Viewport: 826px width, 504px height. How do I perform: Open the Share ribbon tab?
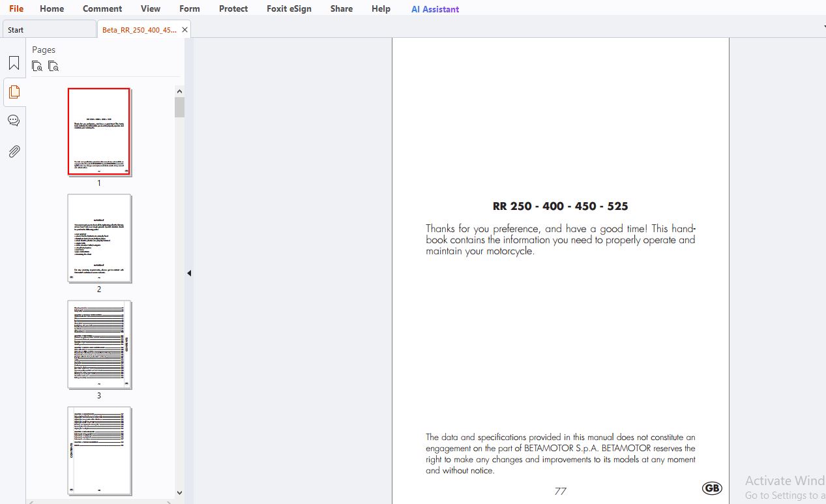(x=342, y=8)
